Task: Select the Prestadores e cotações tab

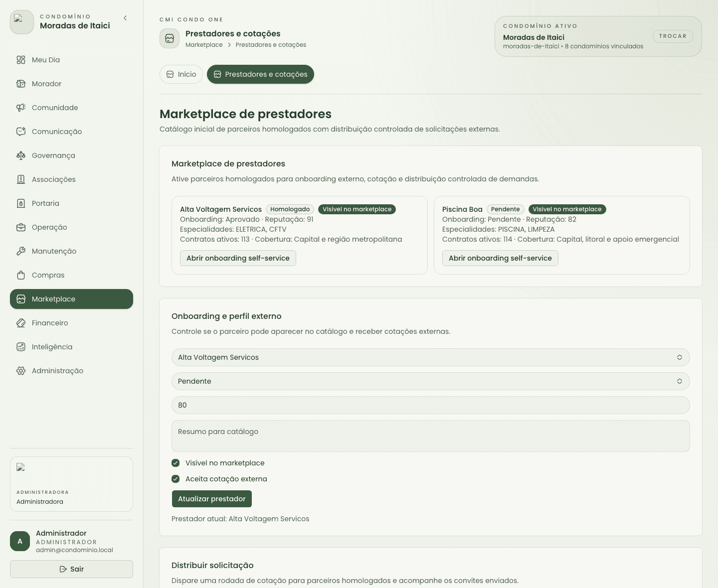Action: (x=260, y=74)
